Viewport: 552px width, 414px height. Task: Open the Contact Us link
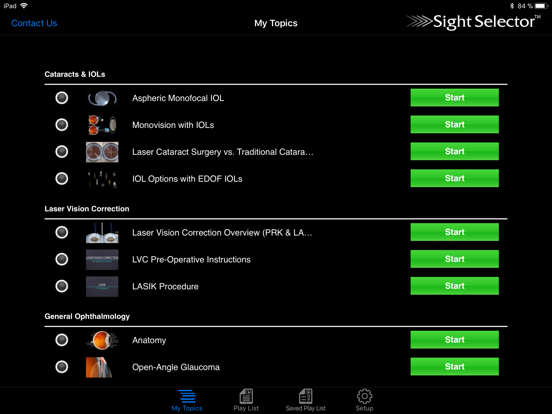click(34, 23)
